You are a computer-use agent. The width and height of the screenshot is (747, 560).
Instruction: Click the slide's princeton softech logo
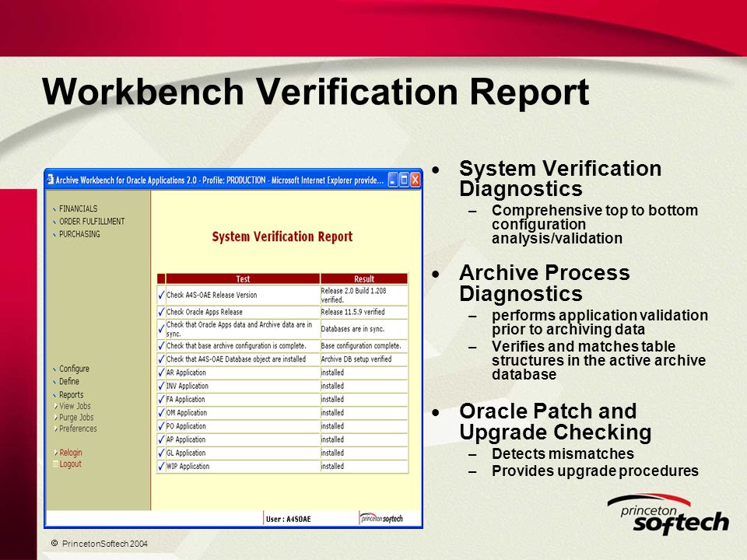(668, 515)
